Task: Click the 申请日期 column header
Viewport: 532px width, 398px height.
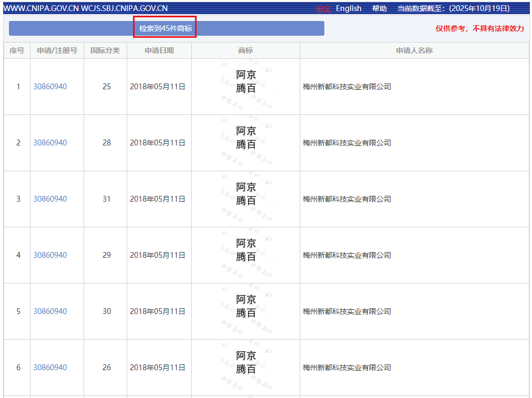Action: coord(159,50)
